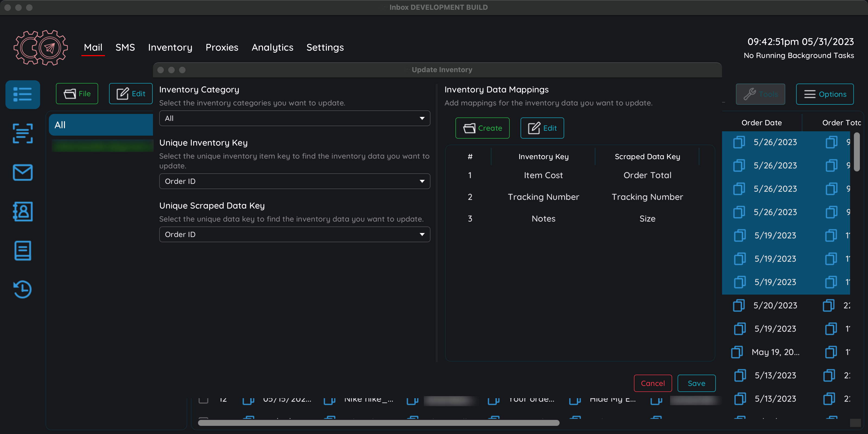
Task: Click the Order Total scraped data cell
Action: pyautogui.click(x=647, y=175)
